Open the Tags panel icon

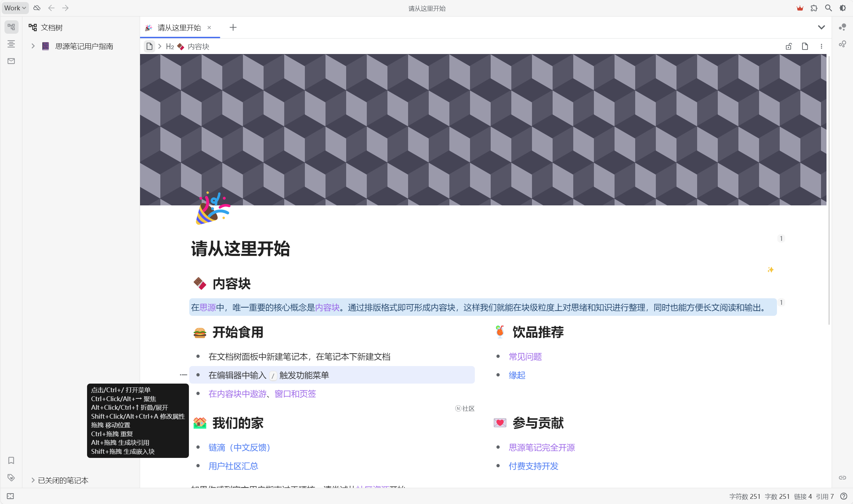pyautogui.click(x=11, y=478)
